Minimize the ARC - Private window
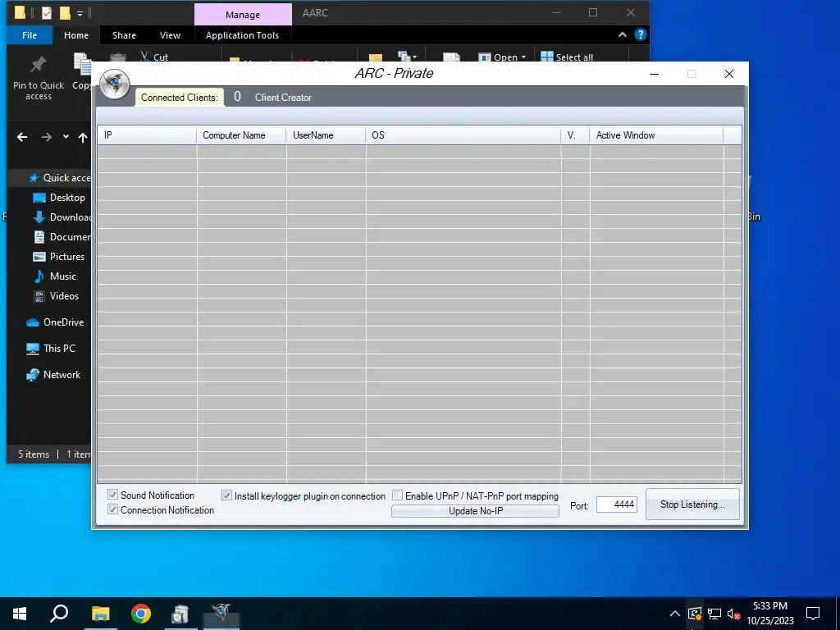Screen dimensions: 840x630 (654, 74)
